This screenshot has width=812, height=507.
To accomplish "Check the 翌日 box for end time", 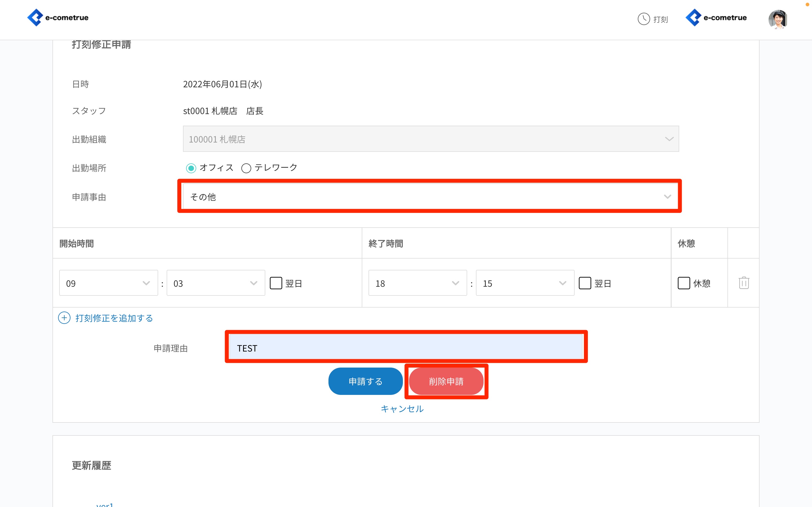I will [x=584, y=283].
